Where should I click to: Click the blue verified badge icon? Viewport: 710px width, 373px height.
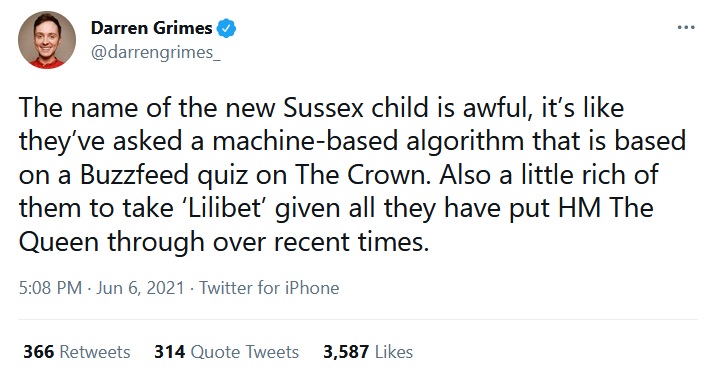226,29
